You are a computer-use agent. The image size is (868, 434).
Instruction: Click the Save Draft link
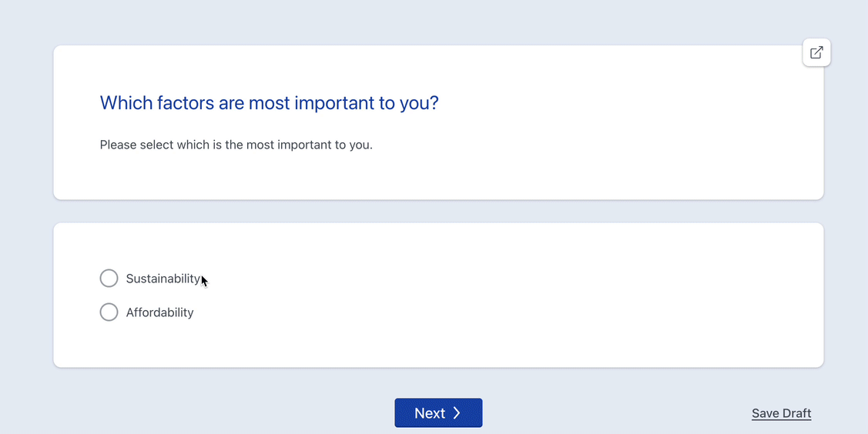point(781,413)
